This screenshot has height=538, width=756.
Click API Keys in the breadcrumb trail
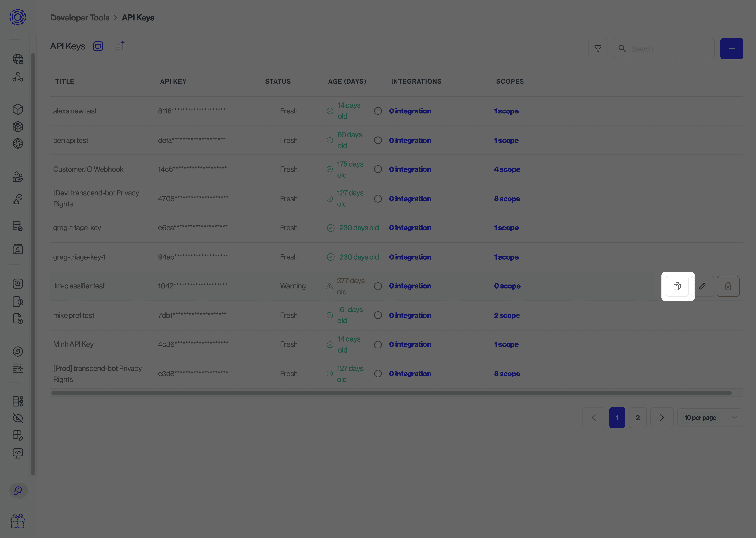click(x=138, y=18)
